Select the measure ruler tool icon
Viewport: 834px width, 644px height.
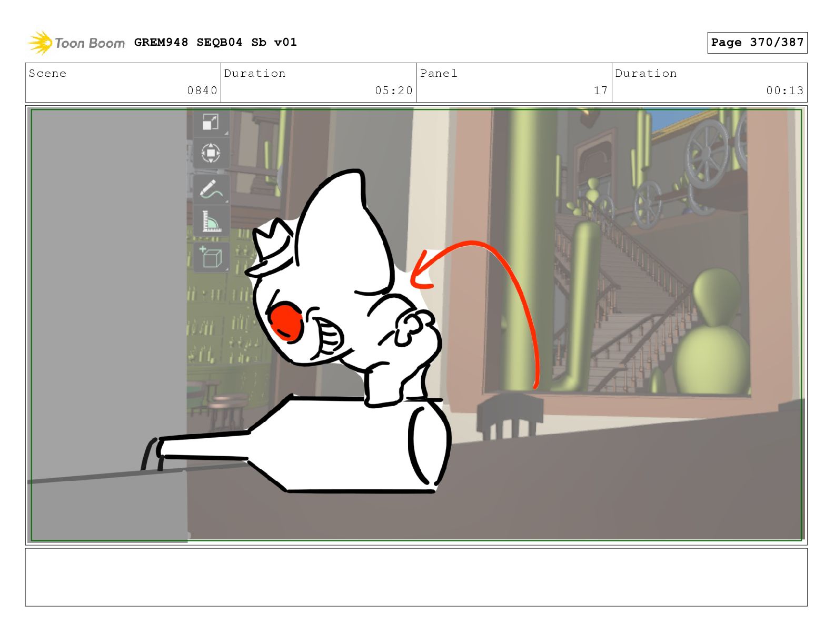pyautogui.click(x=211, y=220)
